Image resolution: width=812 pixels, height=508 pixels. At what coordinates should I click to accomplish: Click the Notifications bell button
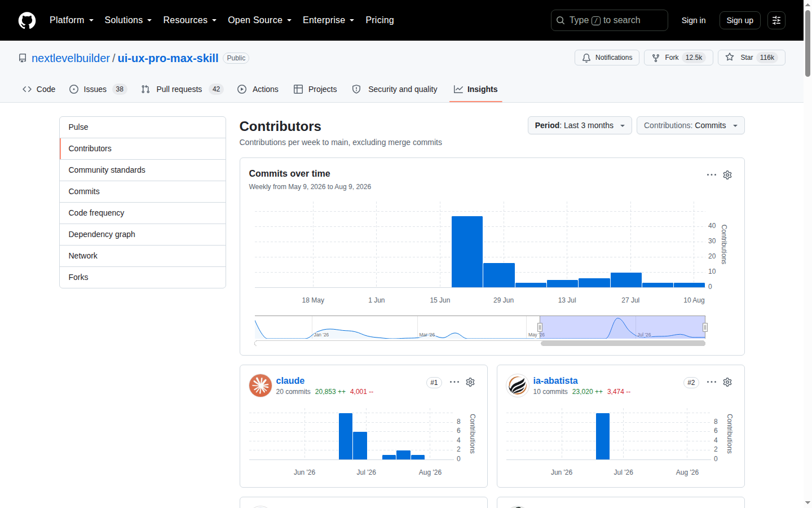pos(607,58)
